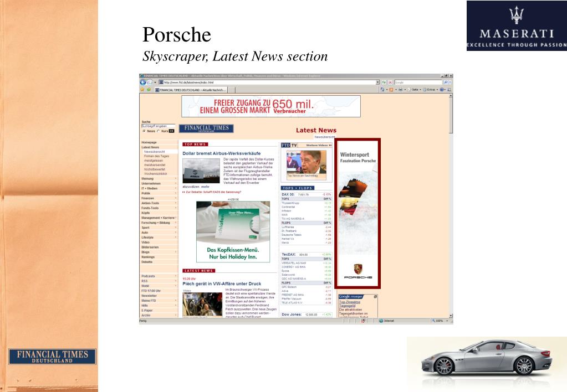Click the FTD TV logo
This screenshot has height=392, width=567.
pos(289,145)
